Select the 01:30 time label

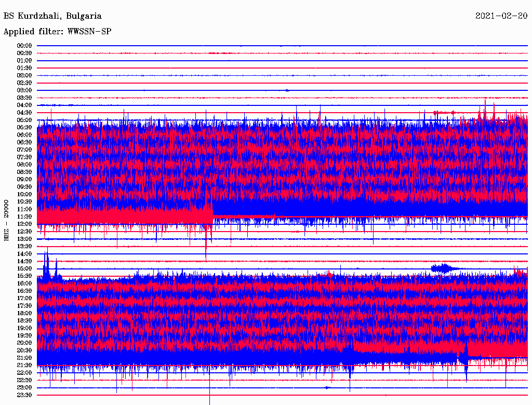pyautogui.click(x=24, y=68)
